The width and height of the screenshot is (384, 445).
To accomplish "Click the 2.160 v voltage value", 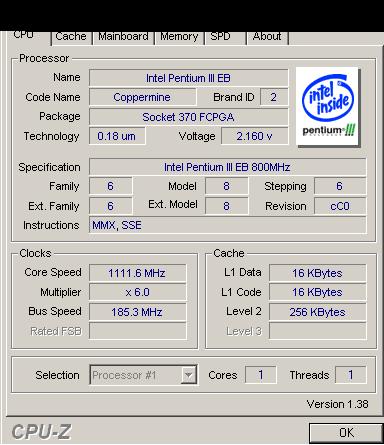I will [255, 136].
